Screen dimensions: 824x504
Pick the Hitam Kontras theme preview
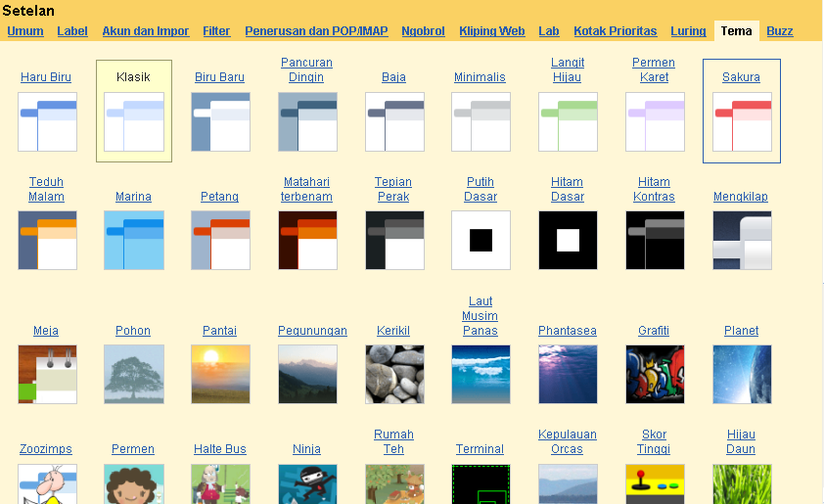pyautogui.click(x=656, y=240)
